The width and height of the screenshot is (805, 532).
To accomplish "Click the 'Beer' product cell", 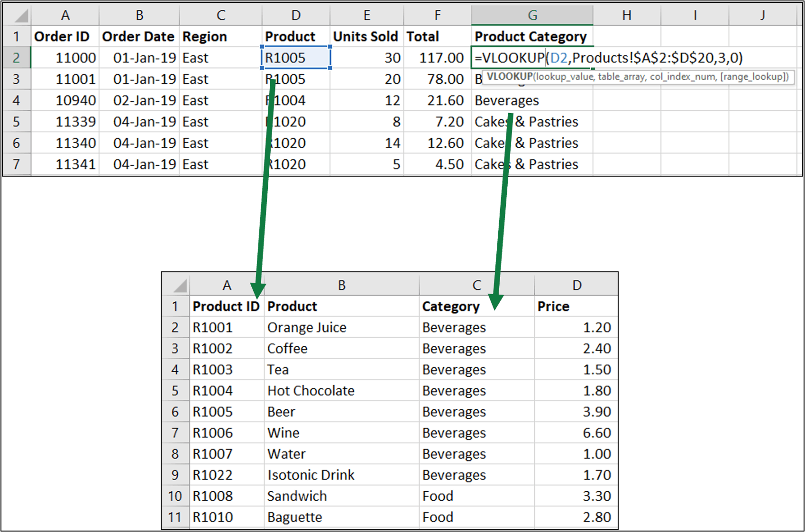I will pos(341,412).
